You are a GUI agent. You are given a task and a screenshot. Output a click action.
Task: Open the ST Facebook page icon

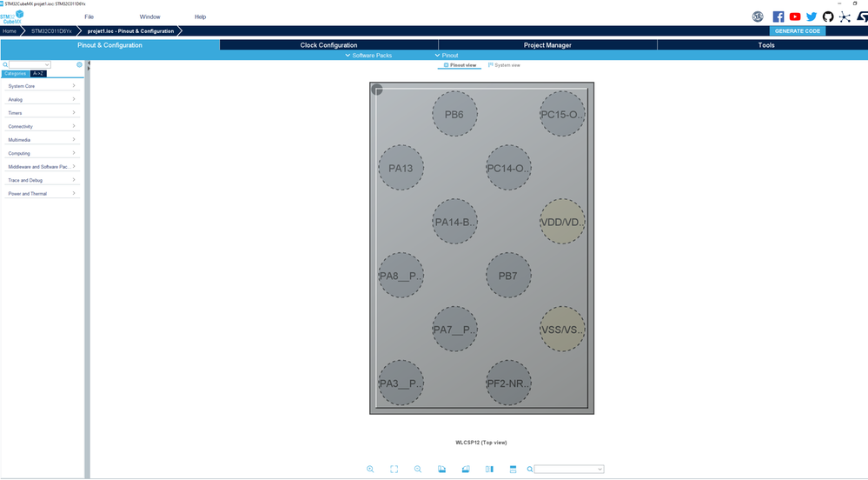click(779, 17)
